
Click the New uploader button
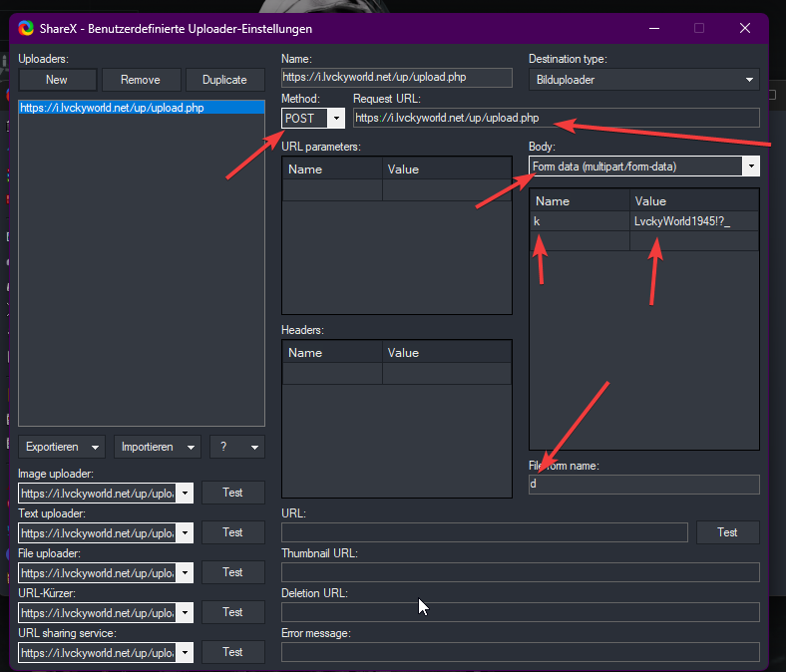click(x=57, y=80)
